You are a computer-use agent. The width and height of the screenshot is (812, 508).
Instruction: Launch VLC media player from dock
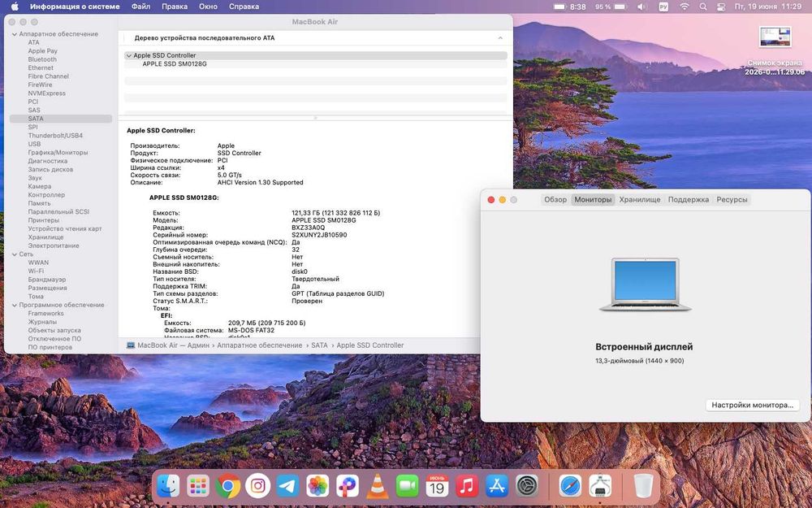(378, 486)
